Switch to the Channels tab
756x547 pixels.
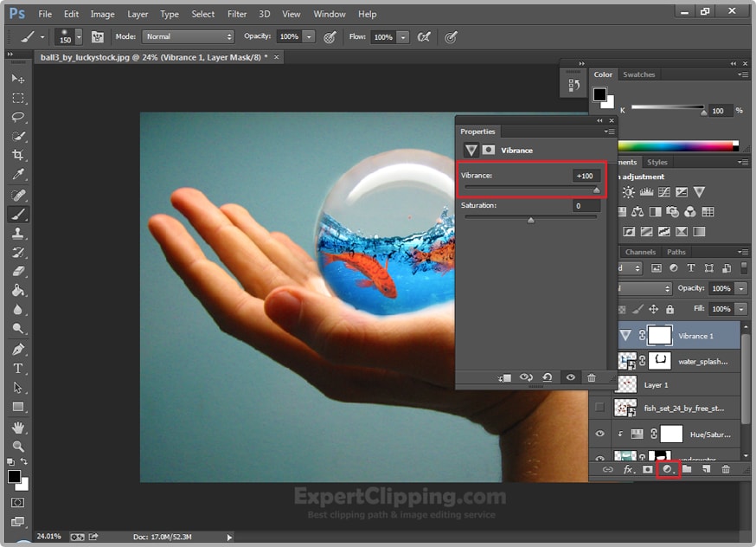click(x=640, y=251)
